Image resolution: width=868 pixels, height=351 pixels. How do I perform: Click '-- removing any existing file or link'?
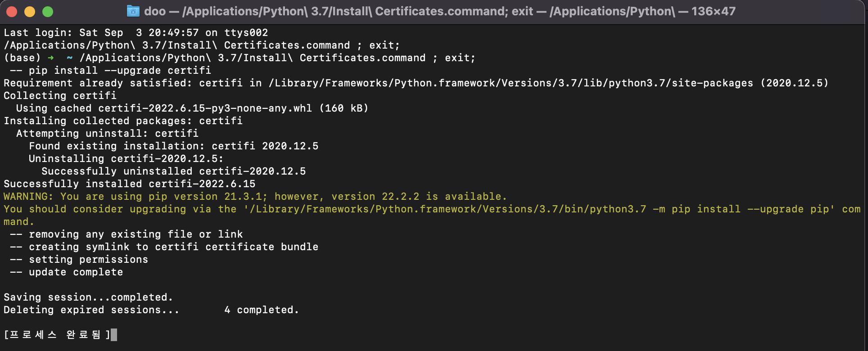(x=126, y=234)
